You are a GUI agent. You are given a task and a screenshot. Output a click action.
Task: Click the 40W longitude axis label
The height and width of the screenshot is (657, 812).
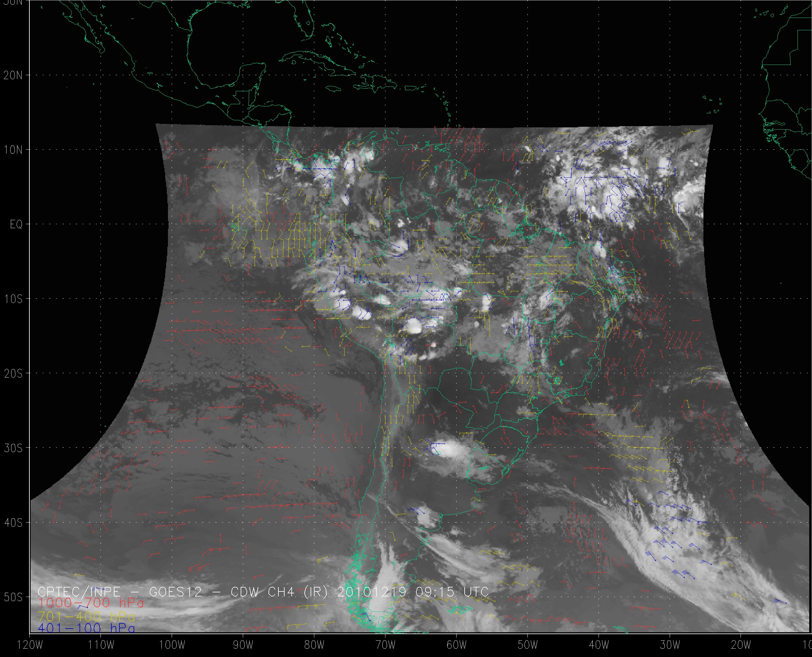pos(599,645)
